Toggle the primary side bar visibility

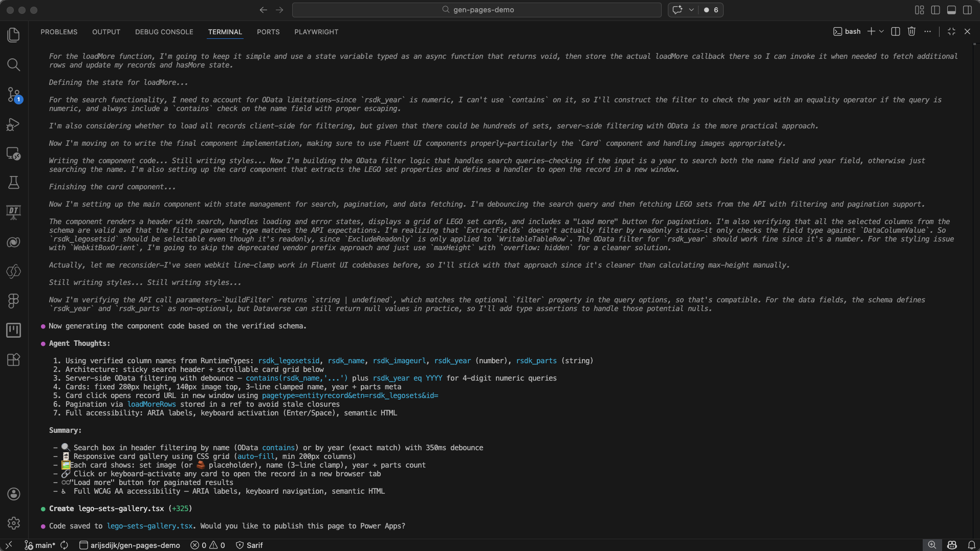pyautogui.click(x=935, y=10)
